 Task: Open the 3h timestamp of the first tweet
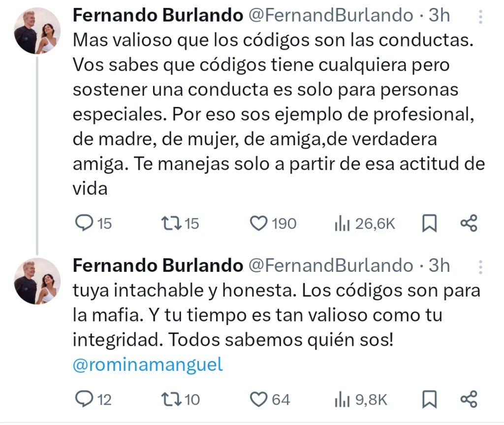[x=439, y=15]
